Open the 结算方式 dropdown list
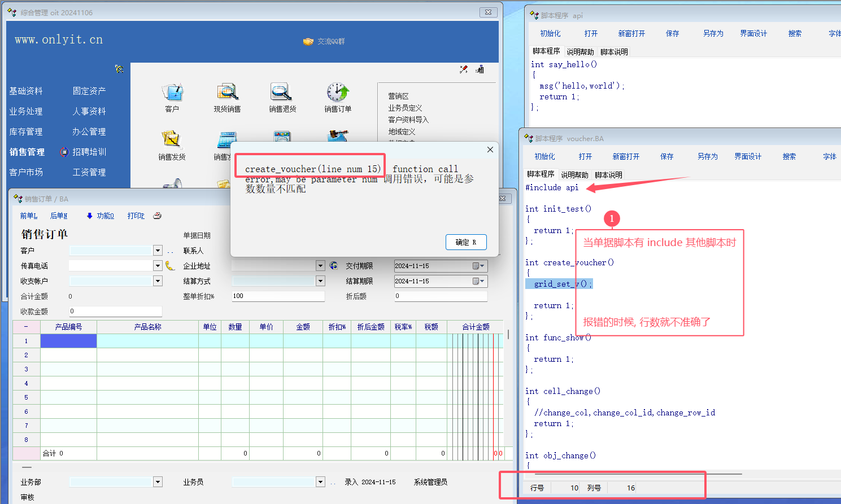 [320, 281]
